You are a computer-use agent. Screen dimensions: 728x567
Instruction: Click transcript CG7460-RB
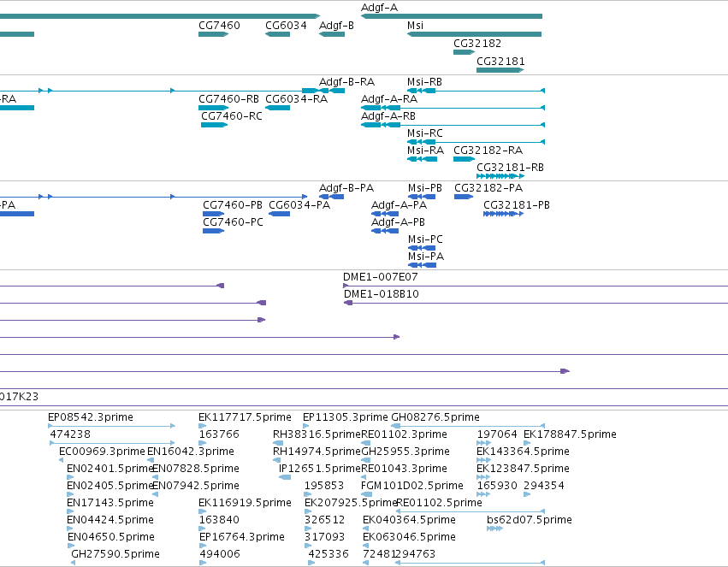click(229, 99)
